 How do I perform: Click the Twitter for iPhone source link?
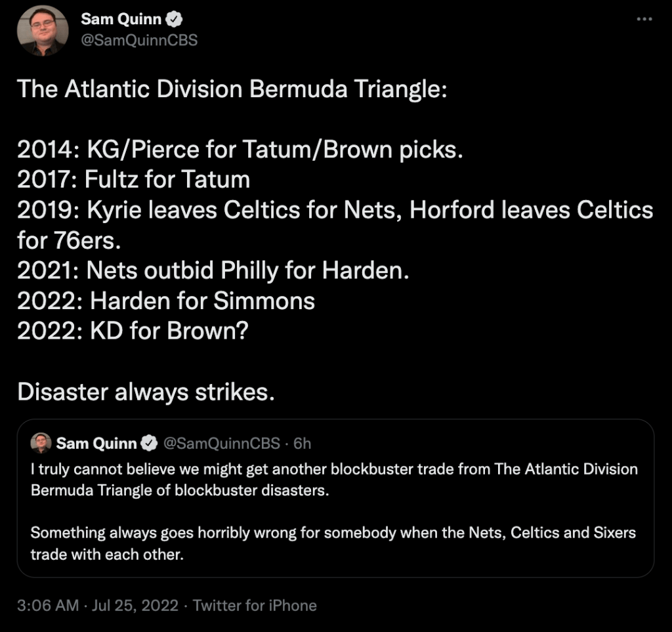(255, 605)
